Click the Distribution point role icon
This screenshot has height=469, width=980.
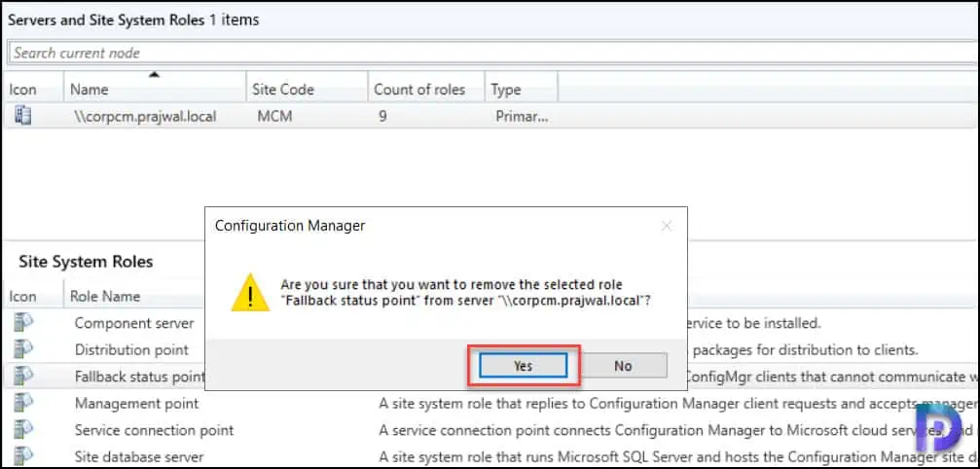pos(23,349)
